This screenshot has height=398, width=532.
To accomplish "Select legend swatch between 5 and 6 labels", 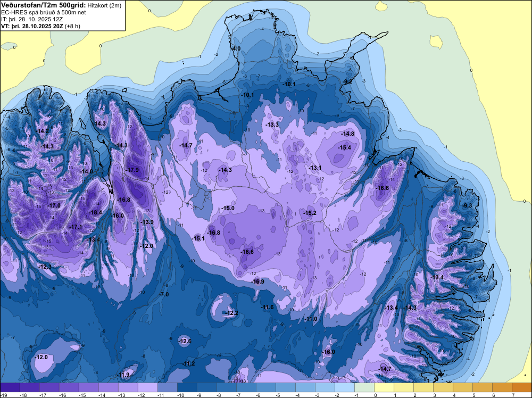I will click(x=483, y=387).
